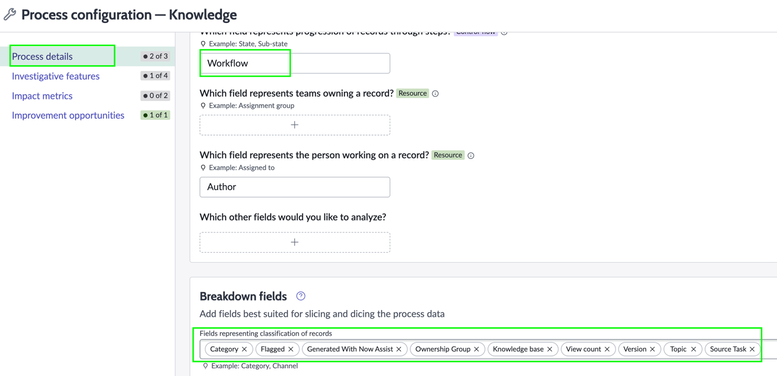Remove the Knowledge base chip
The height and width of the screenshot is (376, 777).
[x=550, y=349]
